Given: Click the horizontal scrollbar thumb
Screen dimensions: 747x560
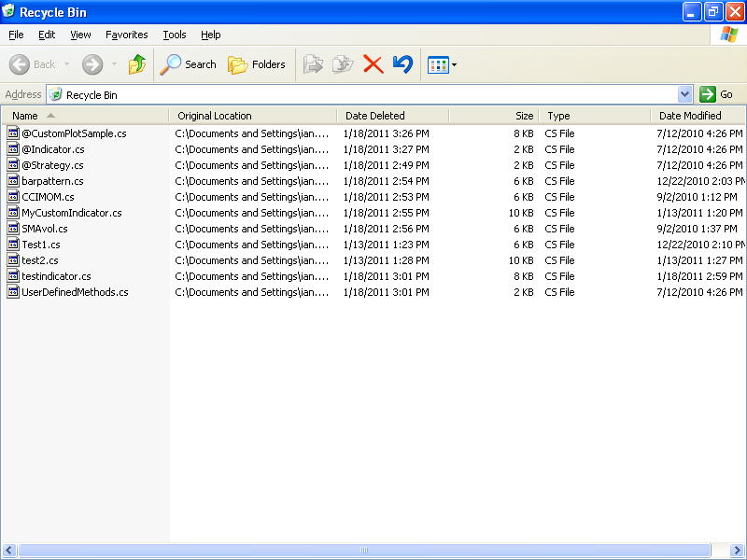Looking at the screenshot, I should (364, 551).
